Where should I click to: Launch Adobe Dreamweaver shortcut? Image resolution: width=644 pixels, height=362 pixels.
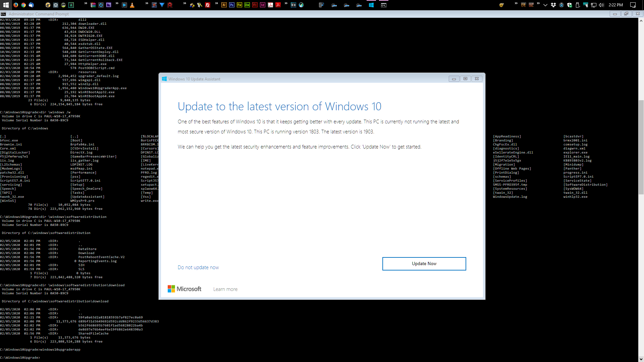[x=247, y=5]
